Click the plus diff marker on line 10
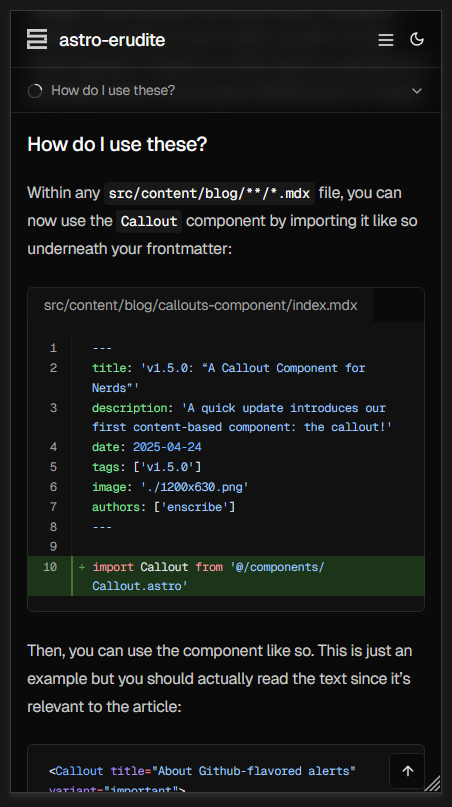The height and width of the screenshot is (807, 452). pos(82,567)
